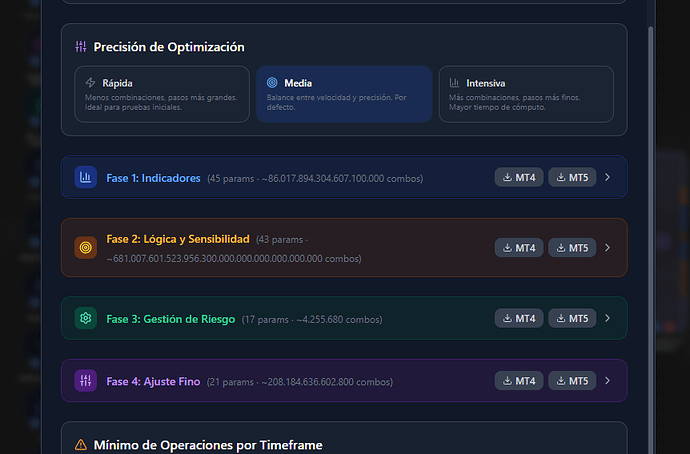690x454 pixels.
Task: Select the Intensiva precision option
Action: [x=526, y=94]
